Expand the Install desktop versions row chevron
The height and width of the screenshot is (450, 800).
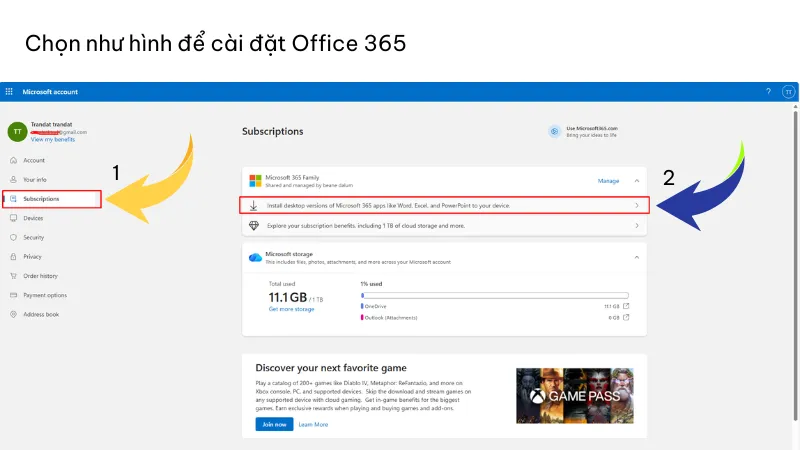pos(637,205)
